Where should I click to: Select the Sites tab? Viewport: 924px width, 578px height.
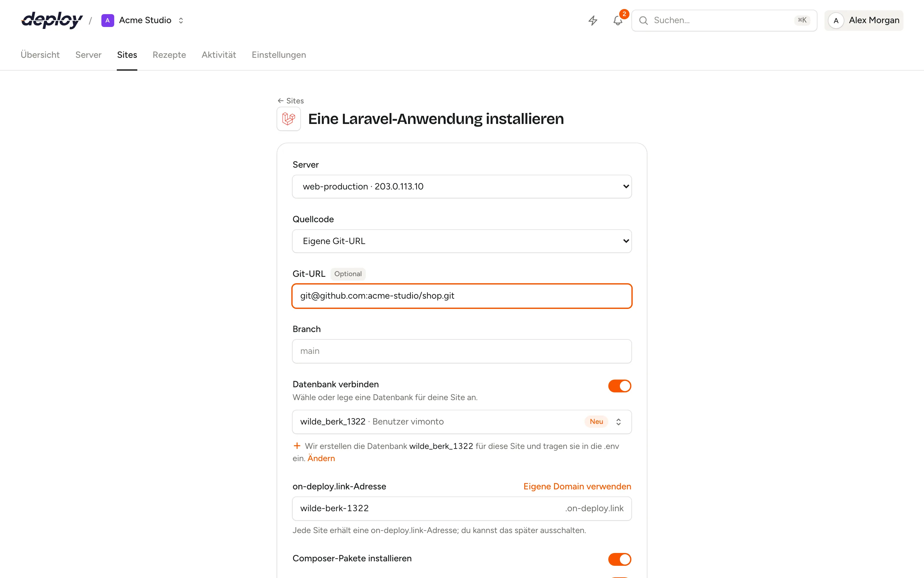click(x=127, y=55)
